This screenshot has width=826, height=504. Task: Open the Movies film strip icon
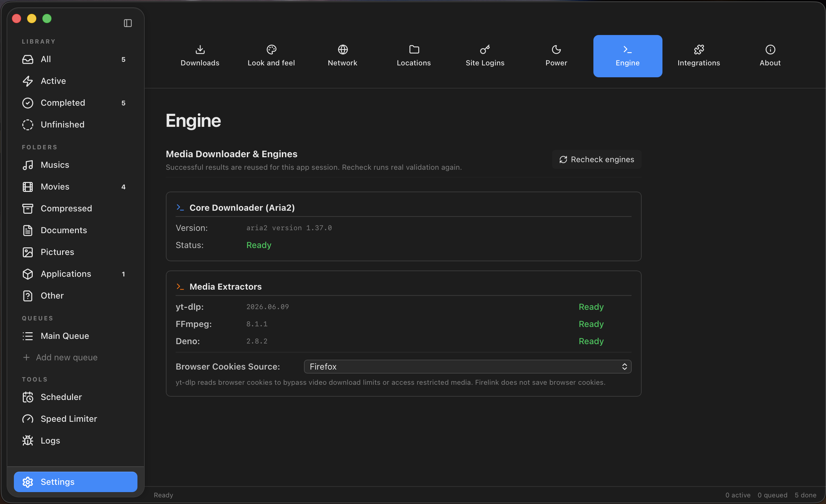[28, 187]
